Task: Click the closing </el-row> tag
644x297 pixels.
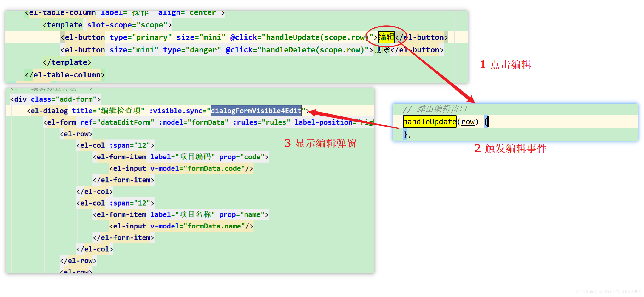Action: click(x=78, y=261)
